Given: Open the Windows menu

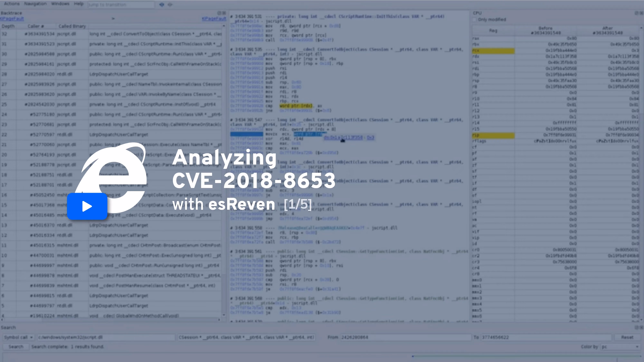Looking at the screenshot, I should (x=60, y=4).
